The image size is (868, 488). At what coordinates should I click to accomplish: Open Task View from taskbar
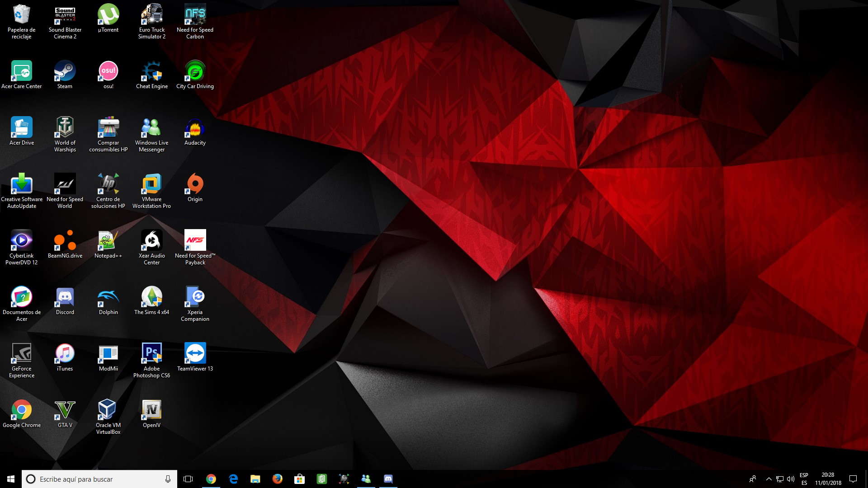coord(188,479)
